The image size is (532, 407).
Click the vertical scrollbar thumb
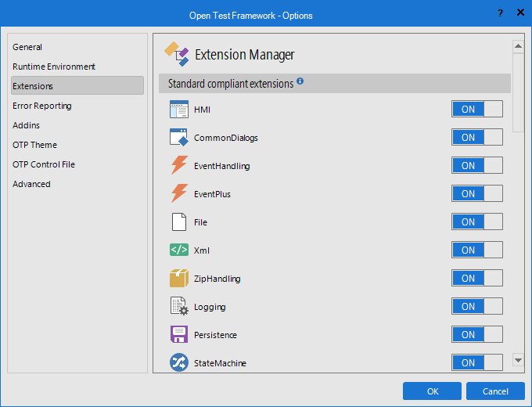tap(518, 92)
